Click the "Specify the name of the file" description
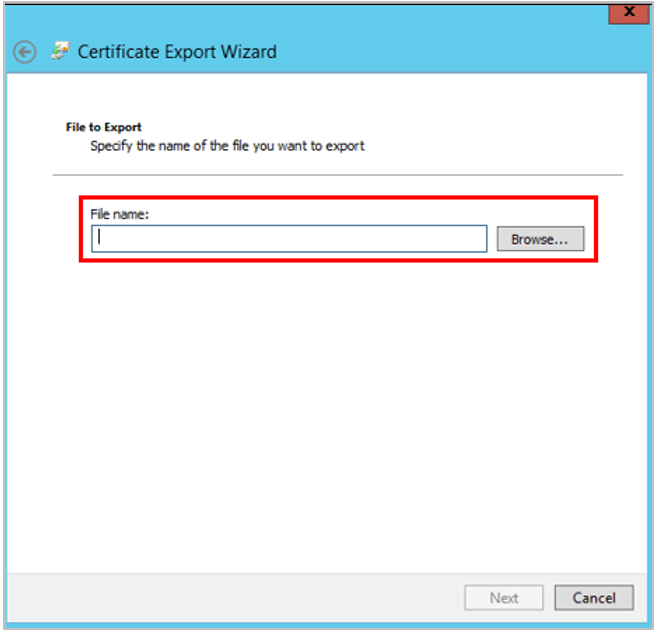The width and height of the screenshot is (658, 636). [227, 146]
